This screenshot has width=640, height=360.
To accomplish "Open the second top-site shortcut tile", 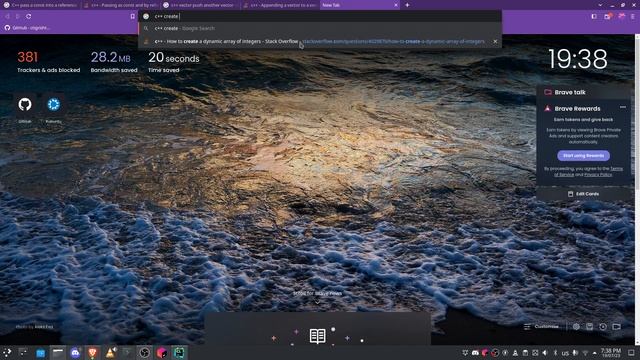I will 53,104.
